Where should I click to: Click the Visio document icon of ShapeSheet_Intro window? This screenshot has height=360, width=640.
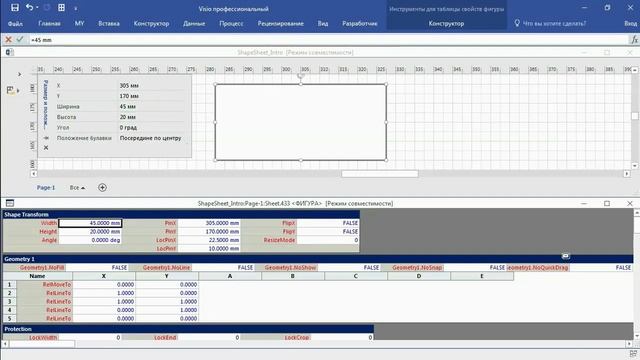(x=10, y=52)
